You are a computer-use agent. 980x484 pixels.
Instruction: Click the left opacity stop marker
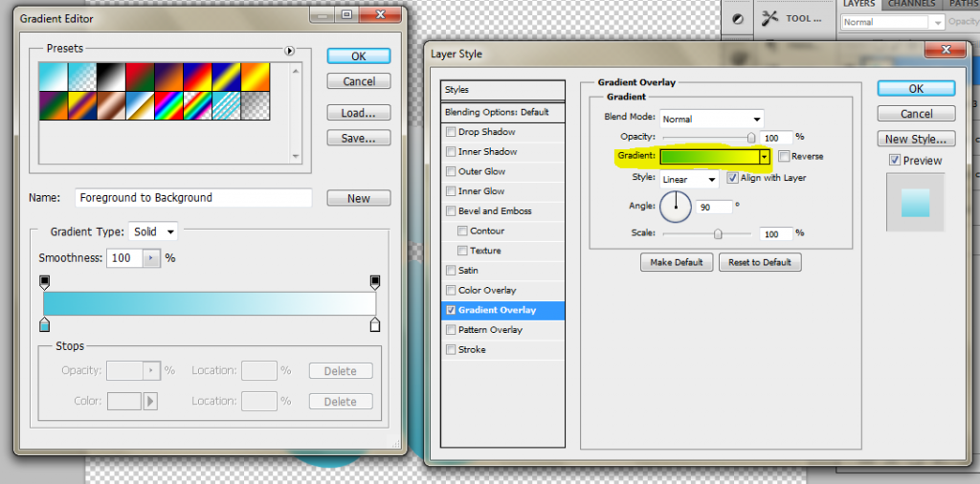(44, 281)
